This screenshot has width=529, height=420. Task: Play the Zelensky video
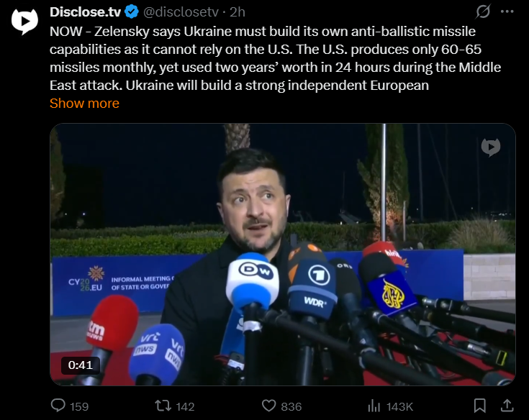pos(283,255)
